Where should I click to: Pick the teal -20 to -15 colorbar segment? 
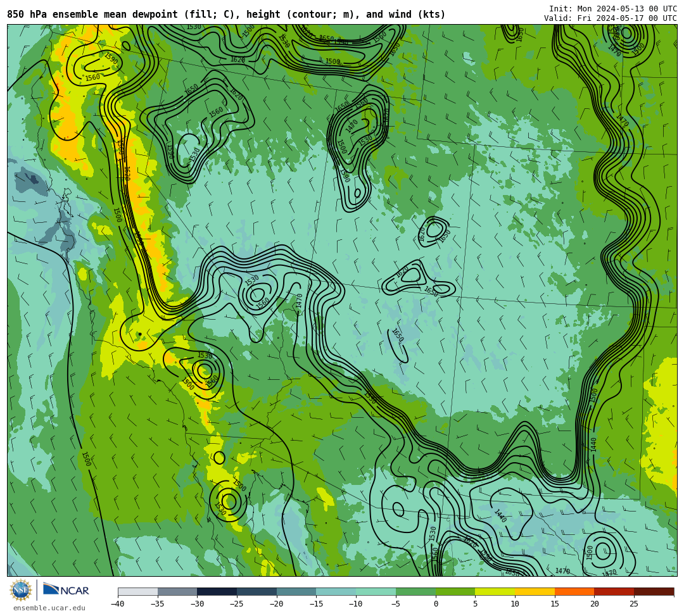coord(296,591)
